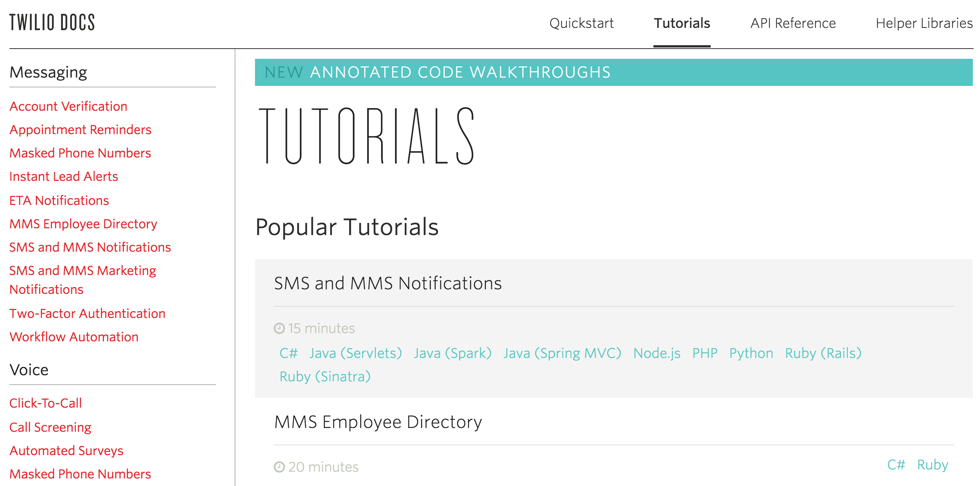Open the Two-Factor Authentication link
This screenshot has width=980, height=486.
pyautogui.click(x=87, y=313)
